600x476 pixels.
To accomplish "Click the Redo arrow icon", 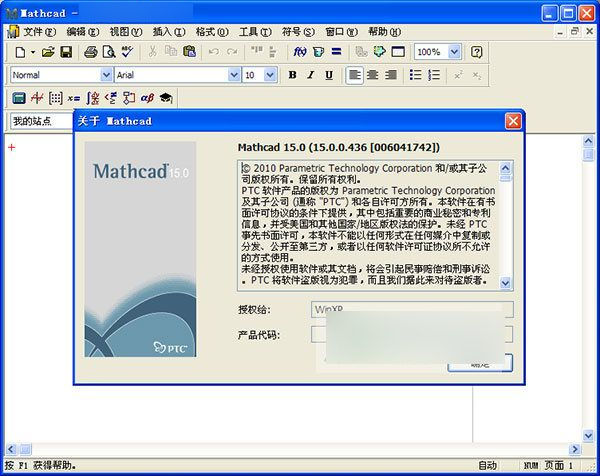I will click(232, 52).
